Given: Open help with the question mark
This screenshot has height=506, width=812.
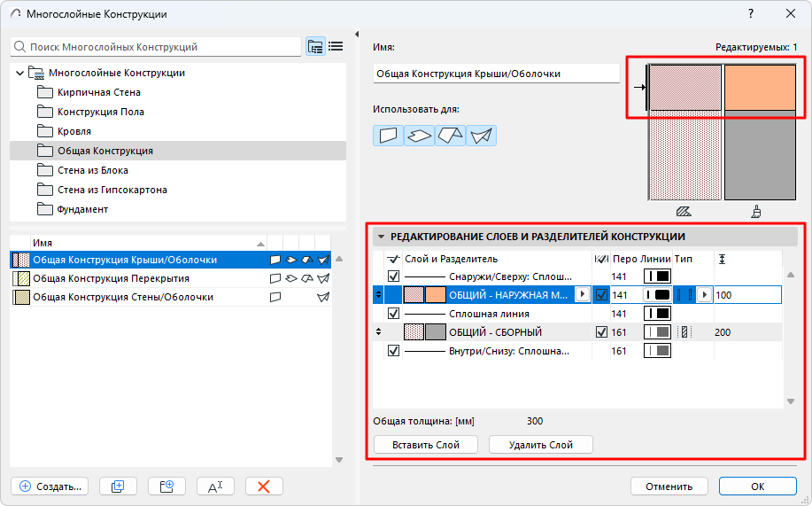Looking at the screenshot, I should click(751, 13).
